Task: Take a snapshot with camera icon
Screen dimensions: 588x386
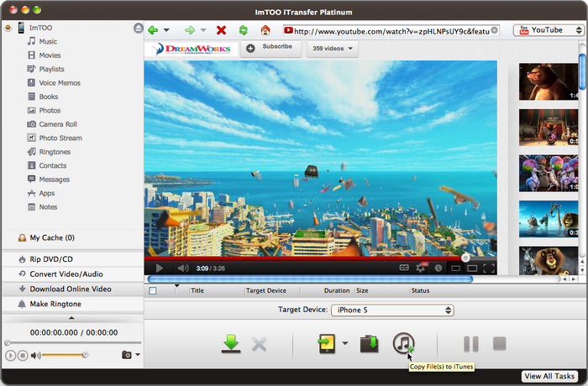Action: [x=127, y=354]
